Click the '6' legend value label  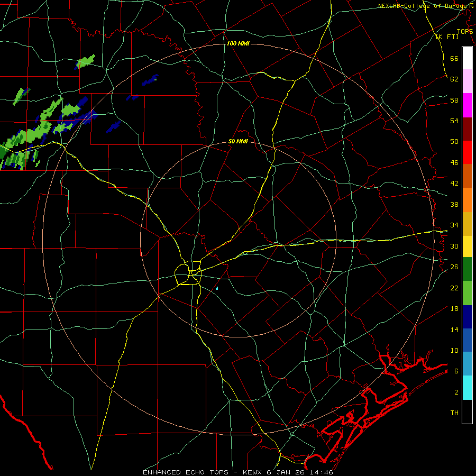(x=456, y=371)
